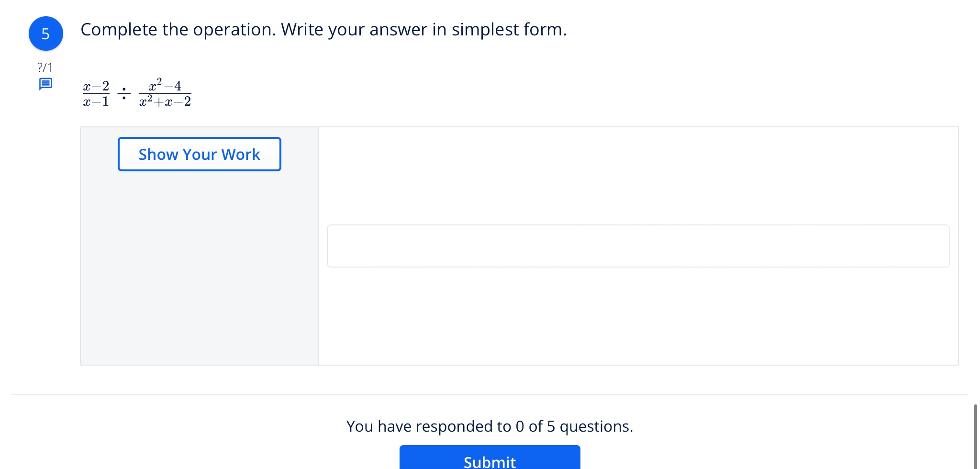Click the "simplest form" words in the prompt
980x469 pixels.
tap(509, 30)
